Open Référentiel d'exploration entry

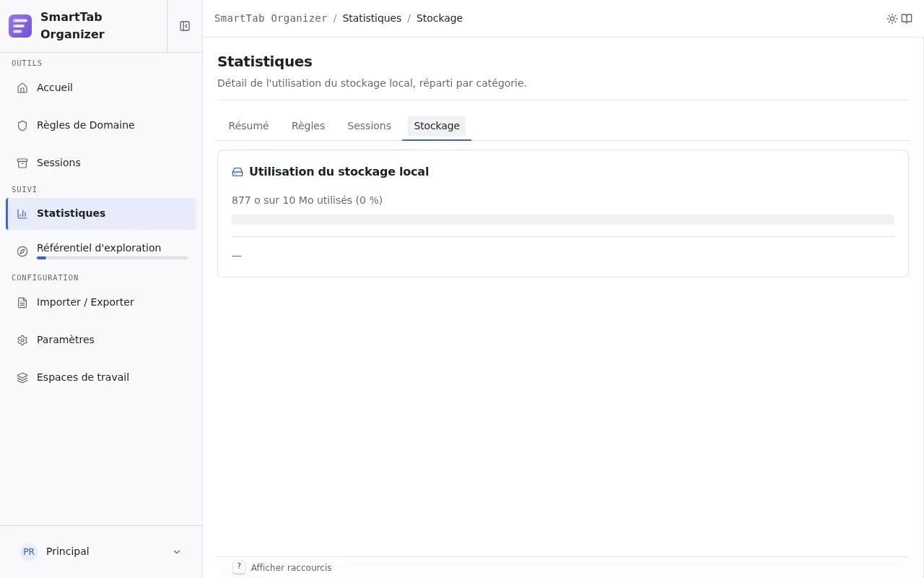point(101,251)
